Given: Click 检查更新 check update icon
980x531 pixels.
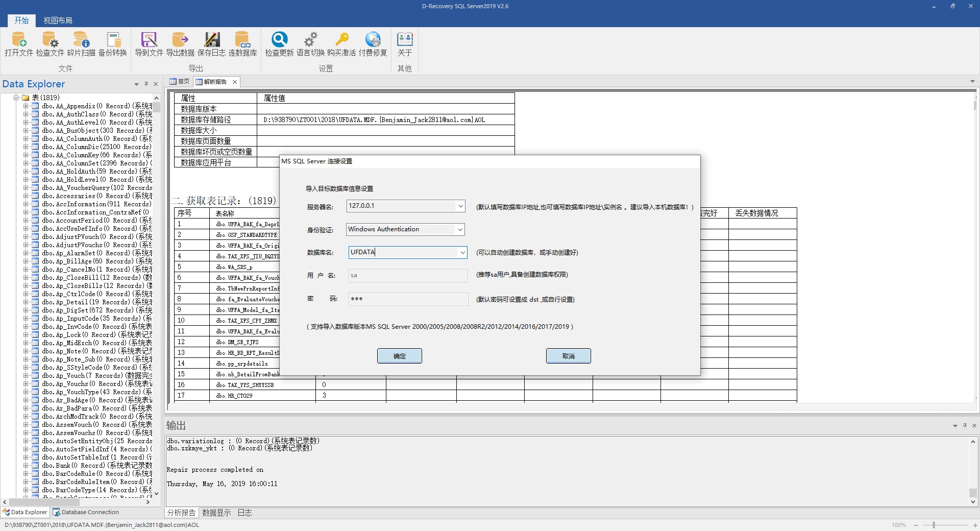Looking at the screenshot, I should point(279,44).
